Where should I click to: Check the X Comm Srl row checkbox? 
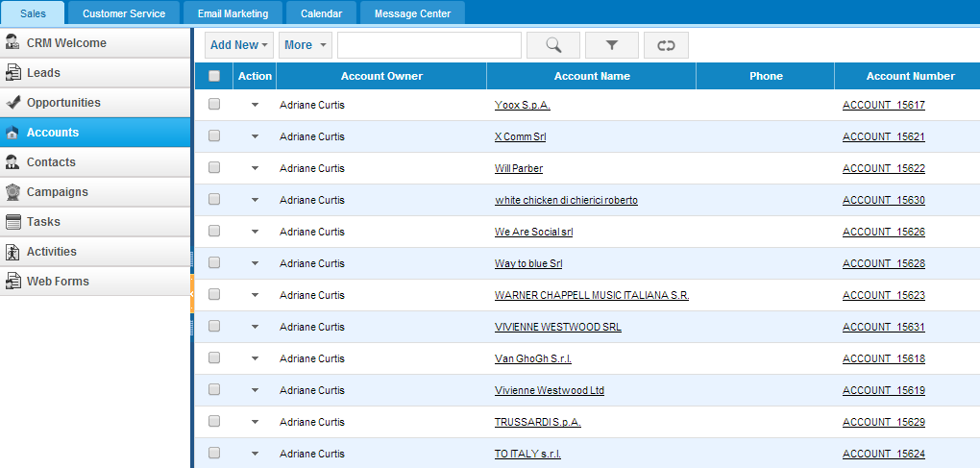pos(214,135)
